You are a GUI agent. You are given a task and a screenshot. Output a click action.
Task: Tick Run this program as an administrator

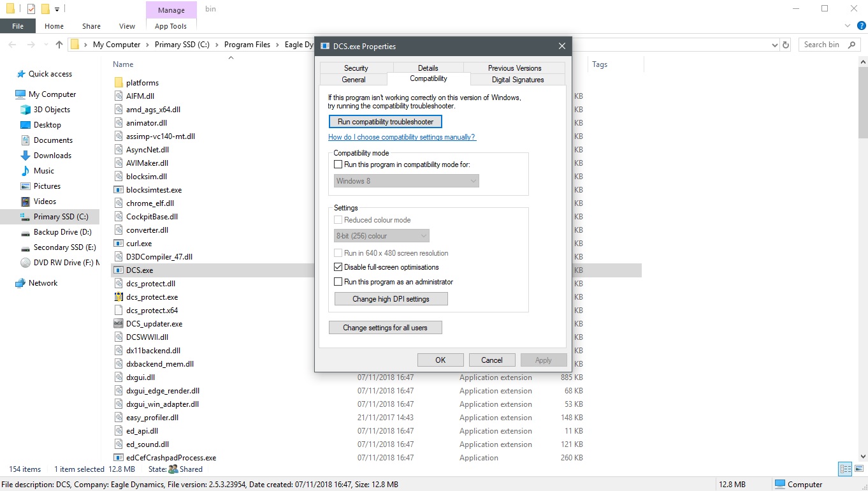[338, 282]
